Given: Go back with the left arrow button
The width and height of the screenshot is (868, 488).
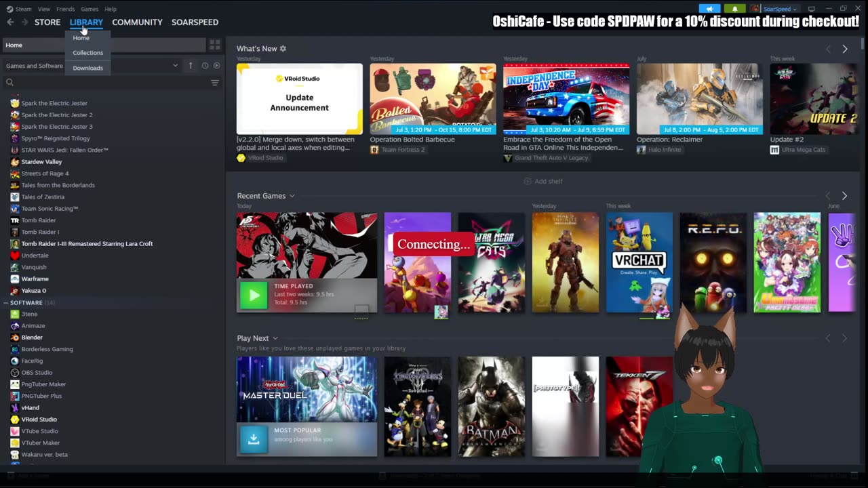Looking at the screenshot, I should coord(10,22).
